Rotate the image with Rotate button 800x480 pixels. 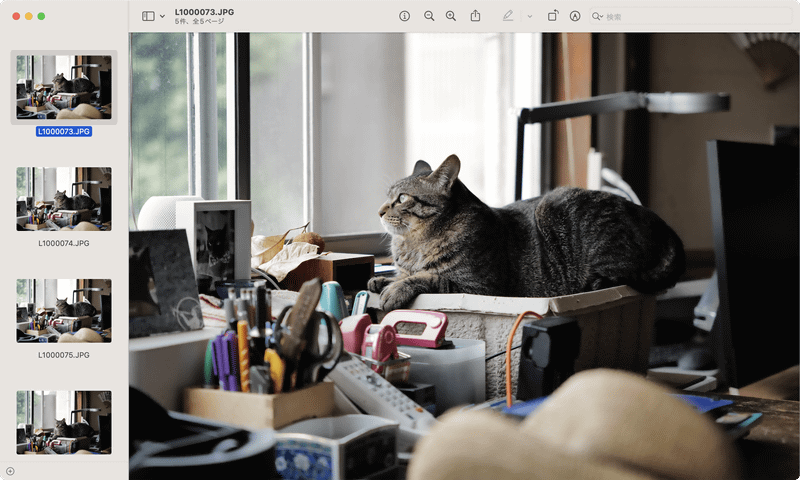553,16
